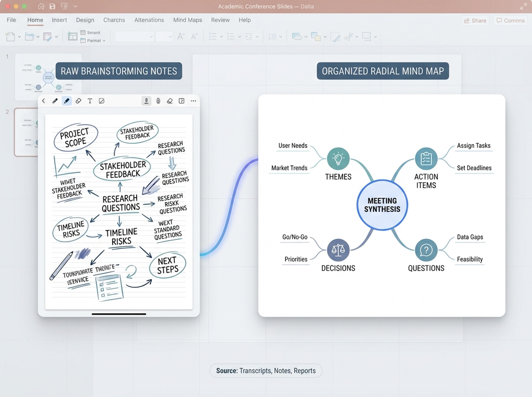The image size is (532, 397).
Task: Click the format painter brush icon
Action: pos(47,37)
